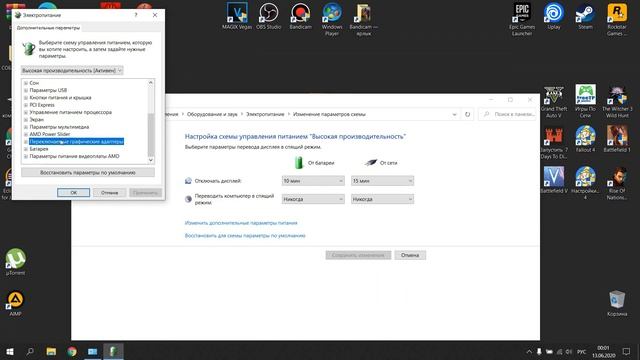The width and height of the screenshot is (640, 360).
Task: Click Отмена in plan settings window
Action: [x=410, y=255]
